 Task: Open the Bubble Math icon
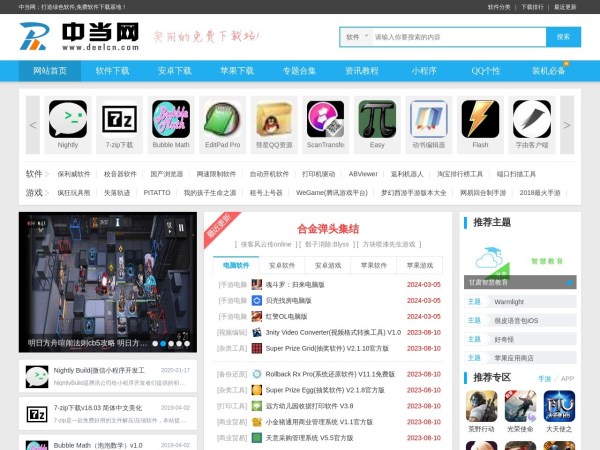(171, 119)
